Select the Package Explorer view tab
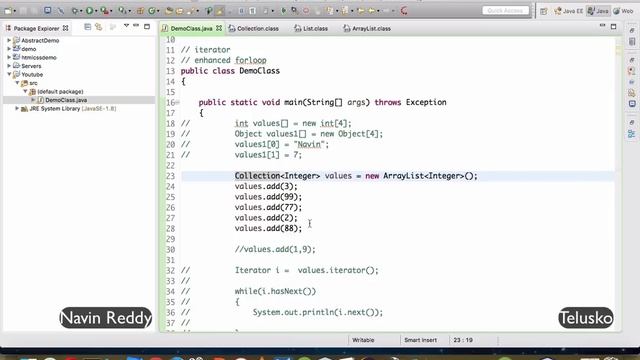Screen dimensions: 640x360 (36, 29)
